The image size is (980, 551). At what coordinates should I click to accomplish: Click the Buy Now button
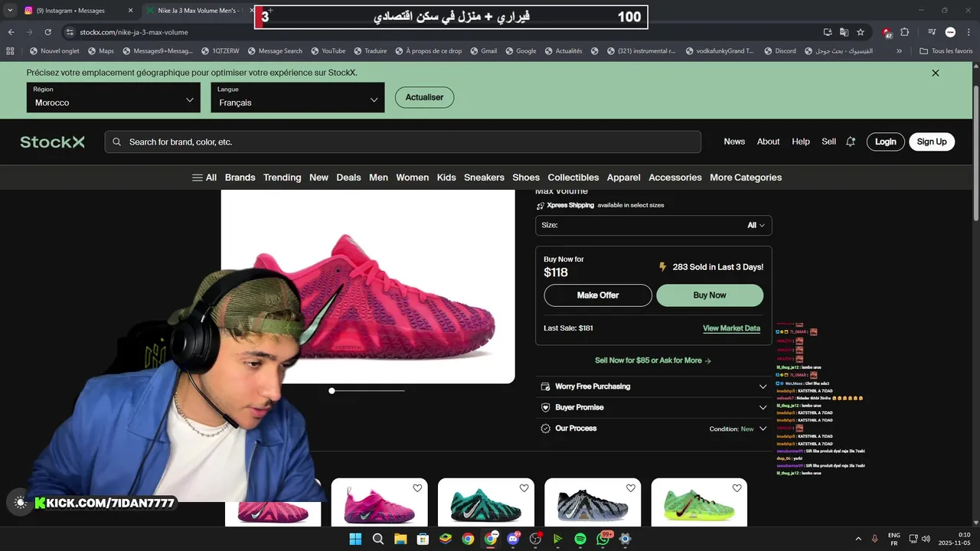point(710,295)
